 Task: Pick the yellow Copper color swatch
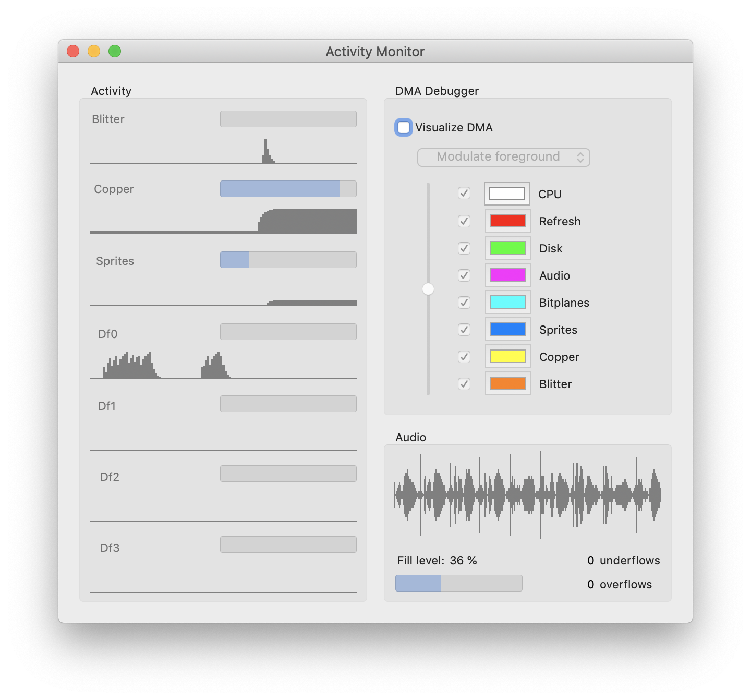click(x=507, y=356)
